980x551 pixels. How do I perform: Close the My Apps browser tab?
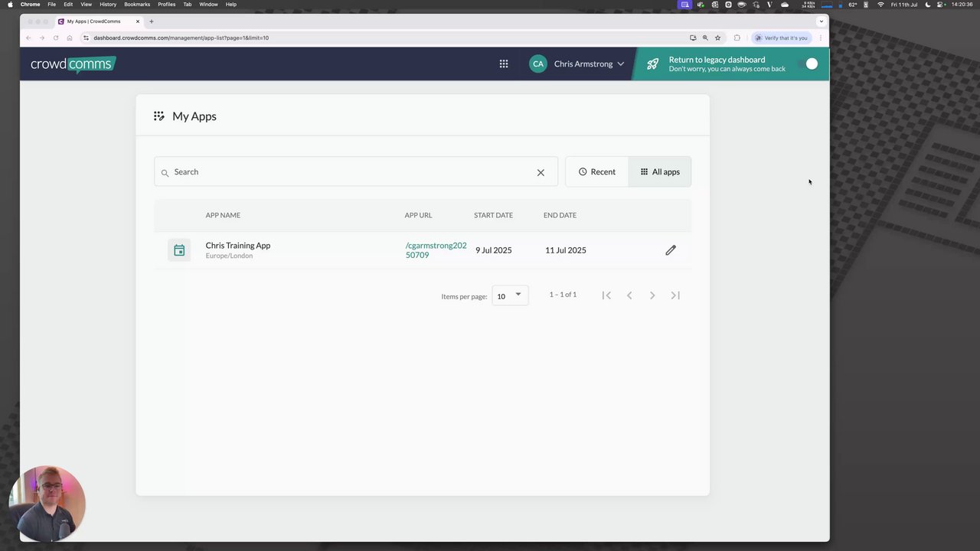138,21
